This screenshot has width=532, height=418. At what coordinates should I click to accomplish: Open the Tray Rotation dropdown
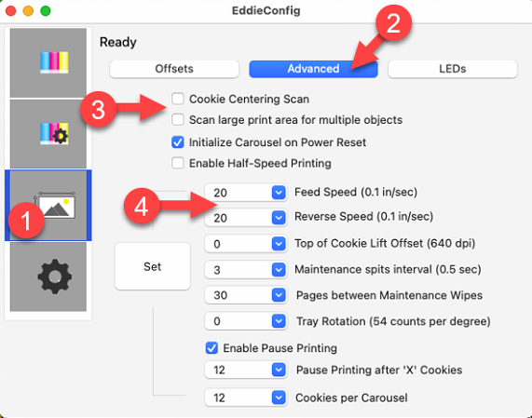[279, 321]
